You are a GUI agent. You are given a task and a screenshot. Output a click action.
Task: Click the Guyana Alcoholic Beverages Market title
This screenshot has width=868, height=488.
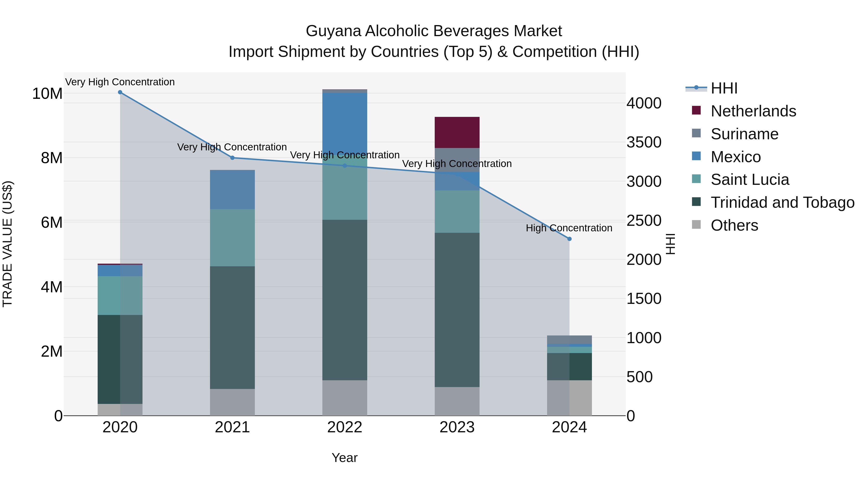coord(434,31)
